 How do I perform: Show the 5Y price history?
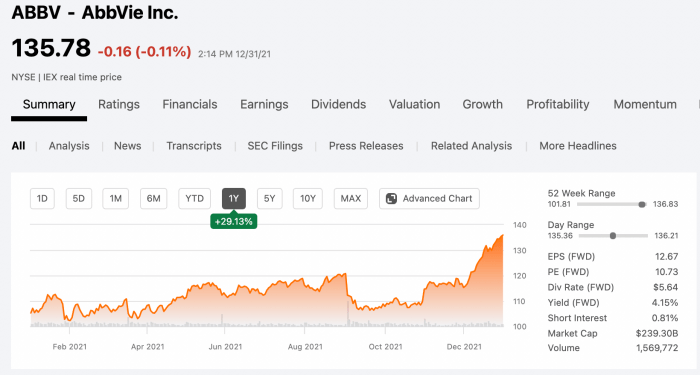[270, 199]
